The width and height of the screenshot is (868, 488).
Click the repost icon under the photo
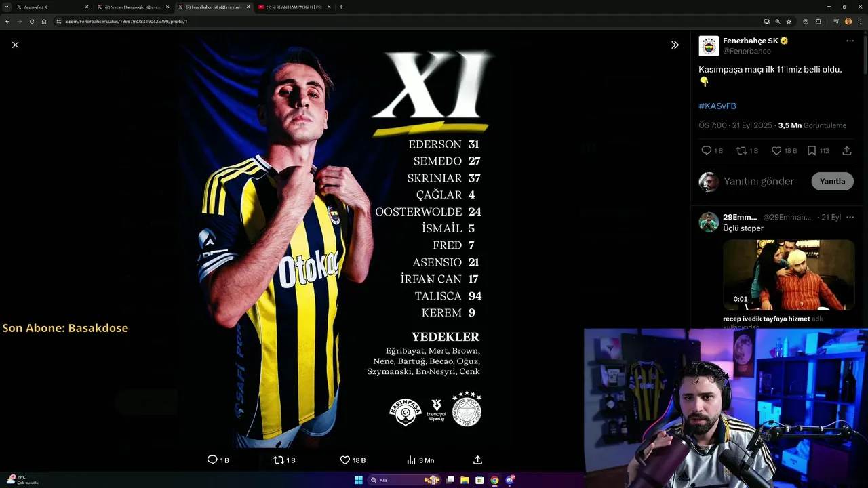click(x=278, y=460)
